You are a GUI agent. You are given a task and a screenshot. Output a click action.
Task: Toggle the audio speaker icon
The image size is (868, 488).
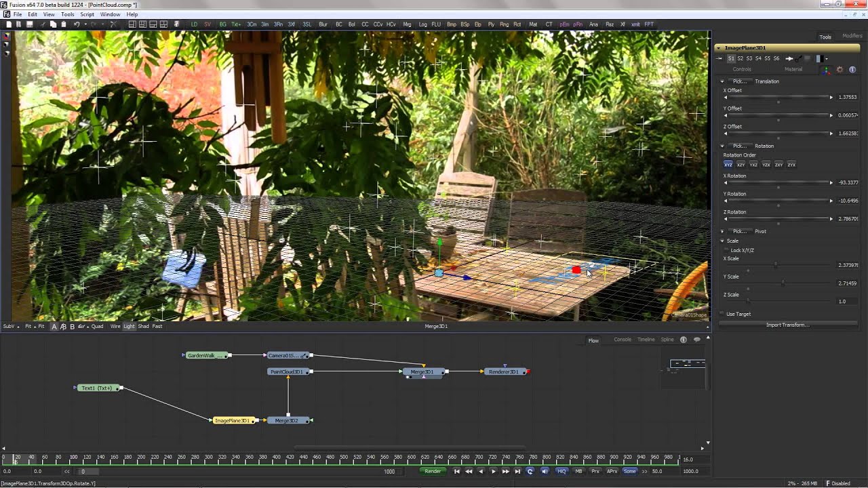pos(545,471)
